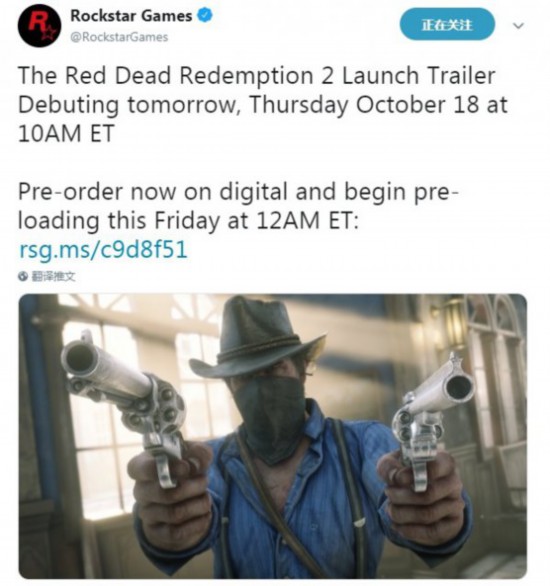
Task: Toggle the 正在关注 following button
Action: point(447,24)
